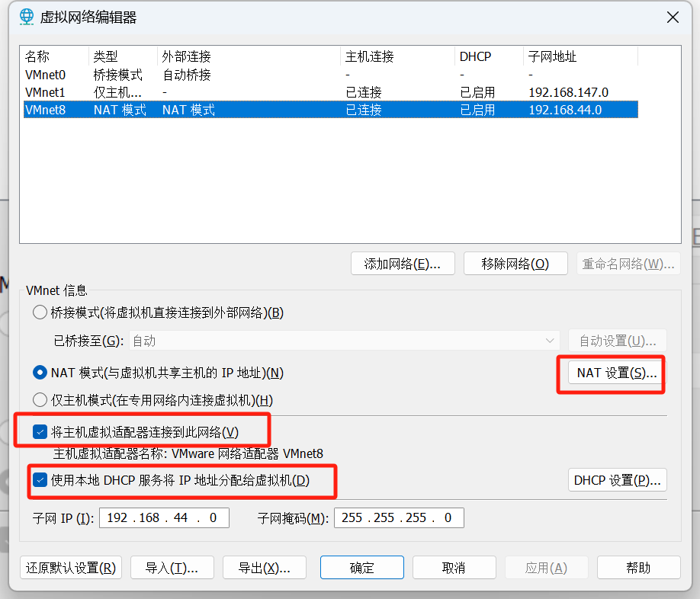Click 重命名网络(W)... button
Screen dimensions: 700x599
[628, 264]
